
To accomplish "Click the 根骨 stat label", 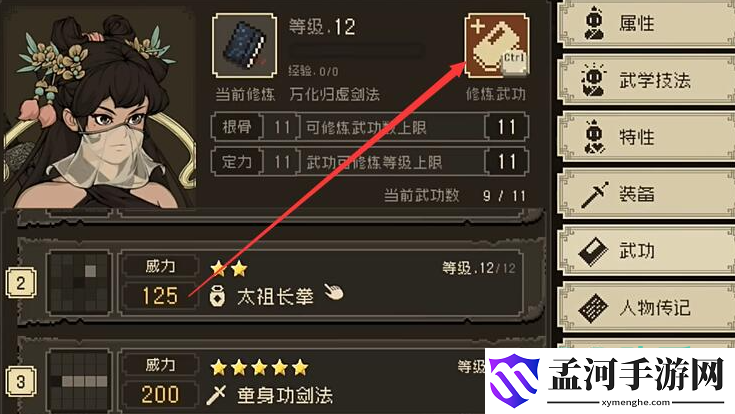I will [237, 127].
